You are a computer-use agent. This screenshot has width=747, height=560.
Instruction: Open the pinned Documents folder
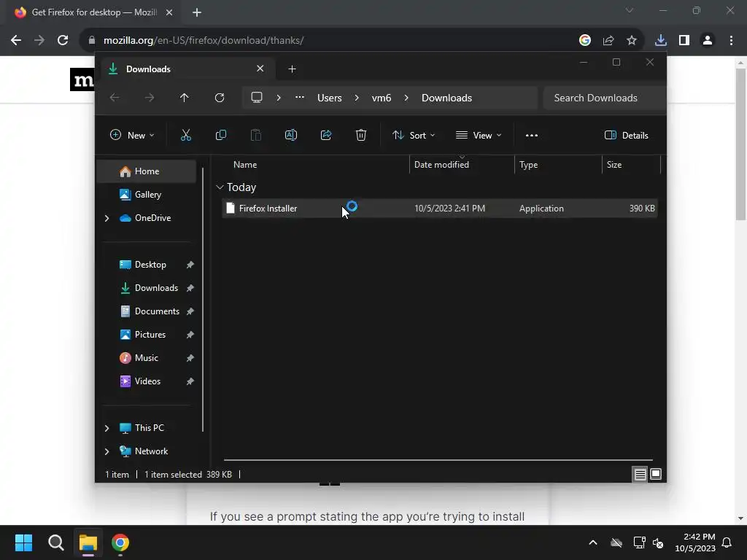[146, 311]
